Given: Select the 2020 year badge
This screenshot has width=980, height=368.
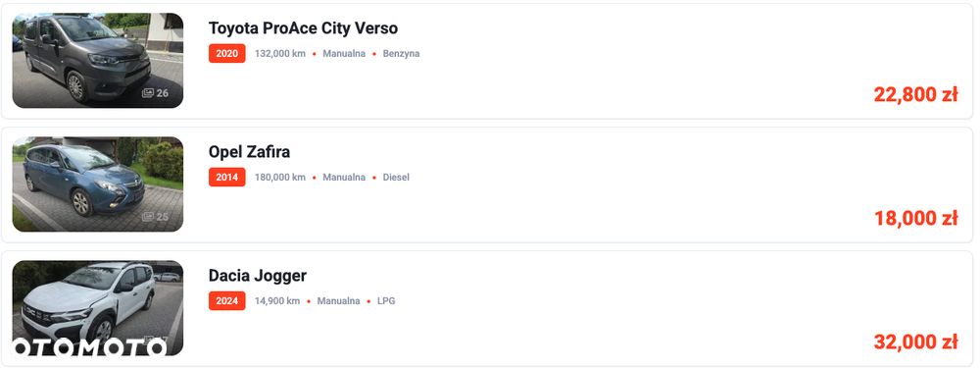Looking at the screenshot, I should 227,53.
